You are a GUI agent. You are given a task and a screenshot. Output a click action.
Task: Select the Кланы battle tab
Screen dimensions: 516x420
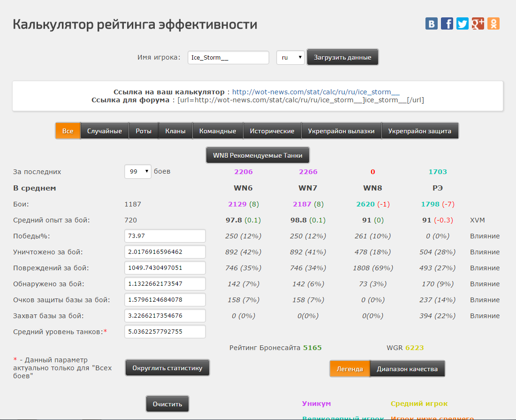click(x=175, y=131)
